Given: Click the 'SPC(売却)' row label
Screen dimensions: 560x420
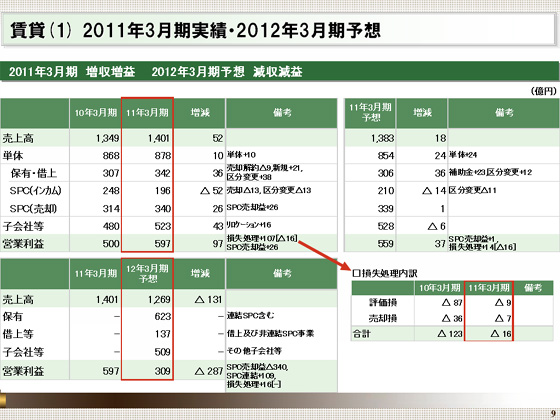Looking at the screenshot, I should click(x=33, y=209).
